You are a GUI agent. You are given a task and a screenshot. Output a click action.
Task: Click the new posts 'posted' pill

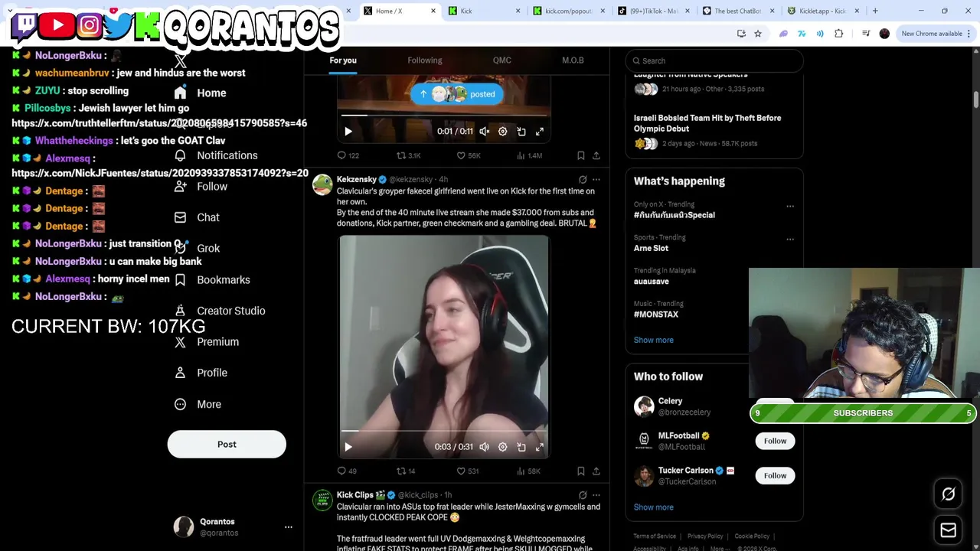click(x=457, y=94)
